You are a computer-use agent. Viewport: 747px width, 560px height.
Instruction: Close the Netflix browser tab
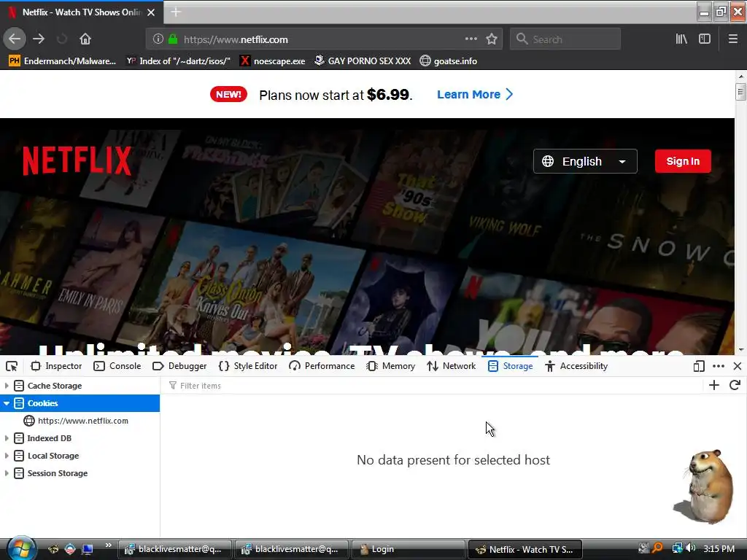151,12
